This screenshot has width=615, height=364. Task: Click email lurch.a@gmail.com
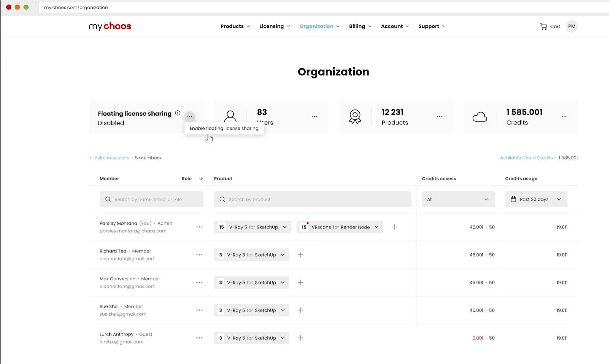(x=122, y=342)
